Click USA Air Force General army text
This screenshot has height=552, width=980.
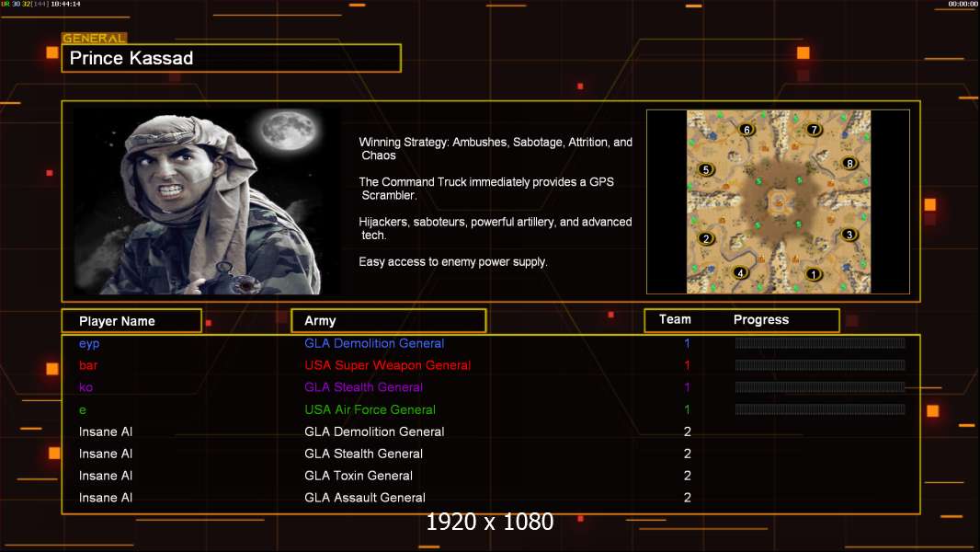[x=370, y=409]
